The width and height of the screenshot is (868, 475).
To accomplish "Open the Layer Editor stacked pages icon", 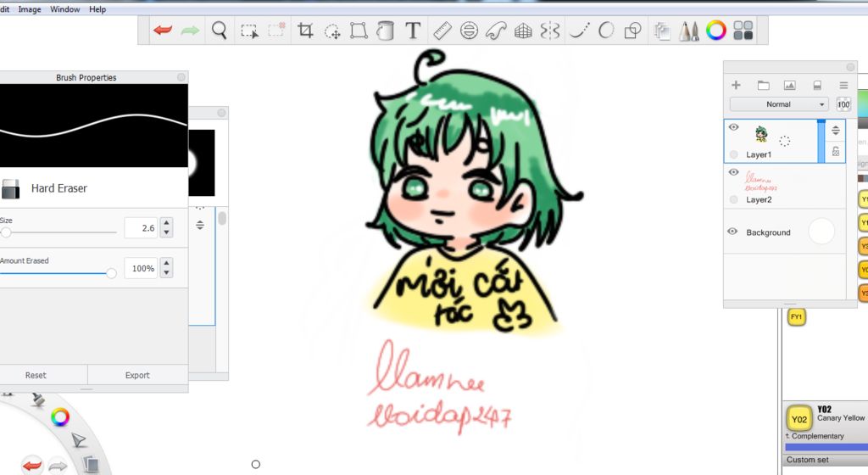I will coord(662,31).
